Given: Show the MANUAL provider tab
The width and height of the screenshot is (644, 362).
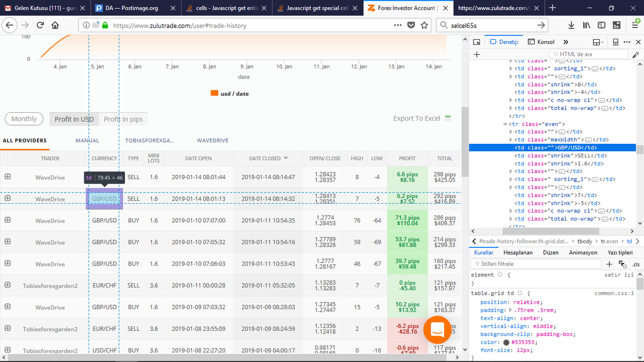Looking at the screenshot, I should click(x=88, y=141).
